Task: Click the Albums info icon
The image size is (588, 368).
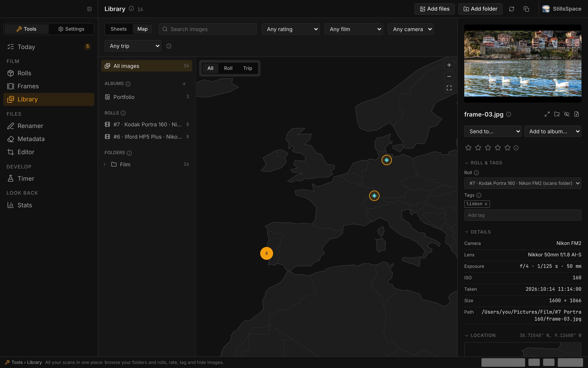Action: click(x=128, y=84)
